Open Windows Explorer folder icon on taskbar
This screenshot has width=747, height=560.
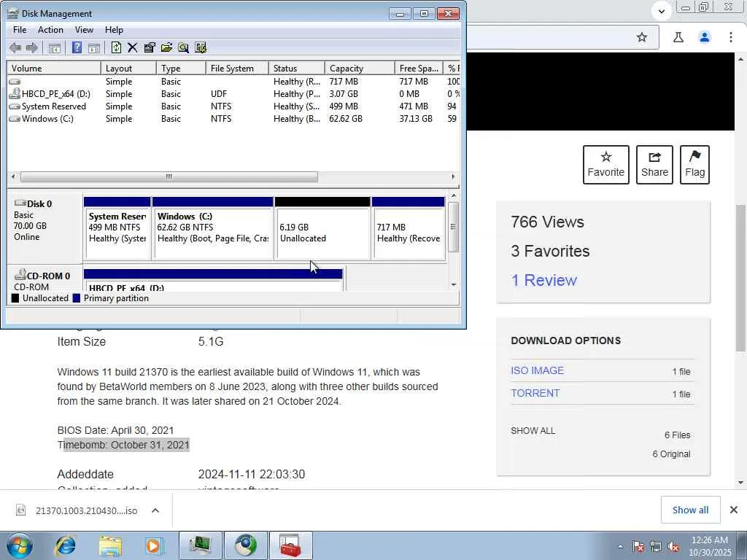110,545
